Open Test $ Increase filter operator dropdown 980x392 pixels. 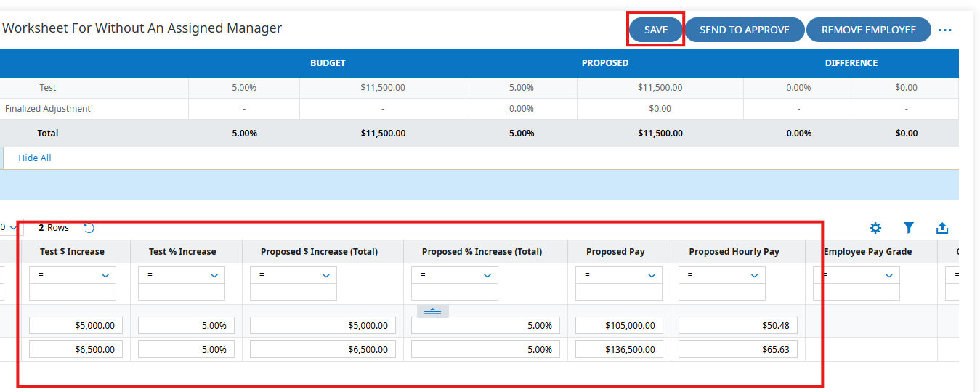(x=73, y=275)
